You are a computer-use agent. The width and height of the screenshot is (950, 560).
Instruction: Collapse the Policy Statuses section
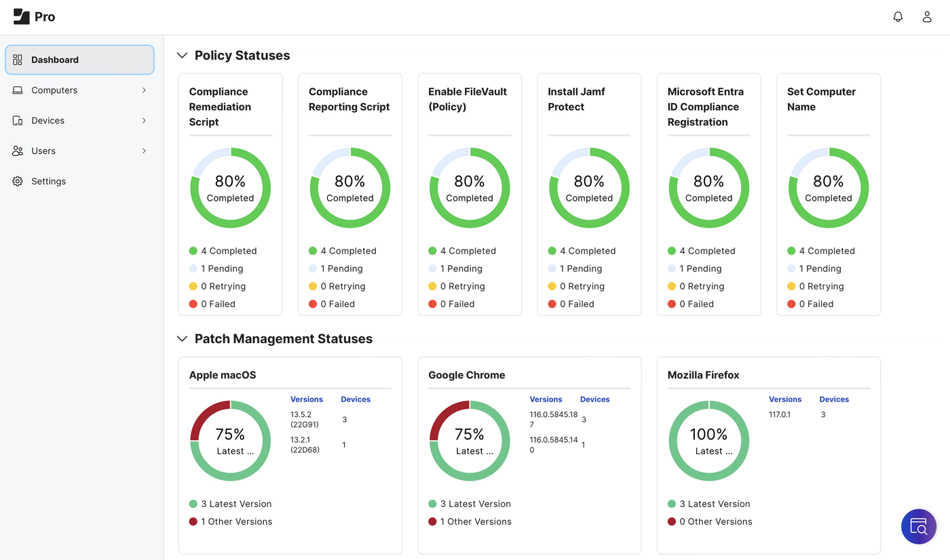(x=182, y=56)
